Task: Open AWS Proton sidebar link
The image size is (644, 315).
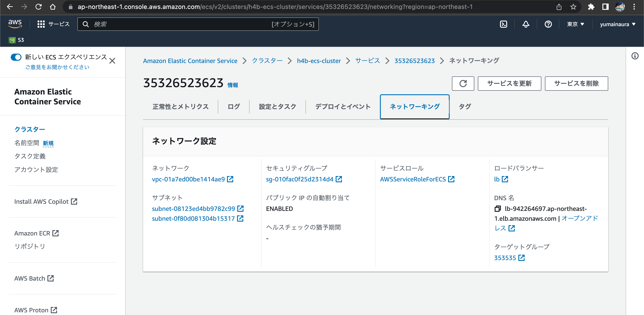Action: pyautogui.click(x=36, y=310)
